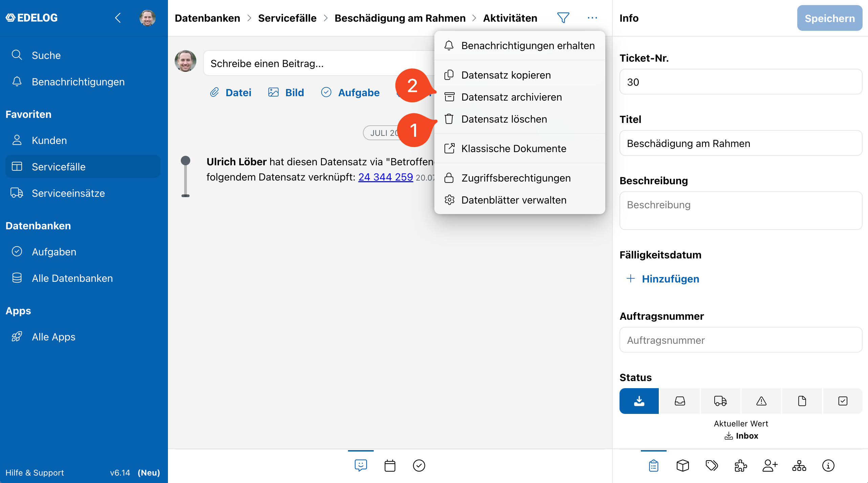The width and height of the screenshot is (868, 483).
Task: Collapse the sidebar with the back chevron
Action: point(118,18)
